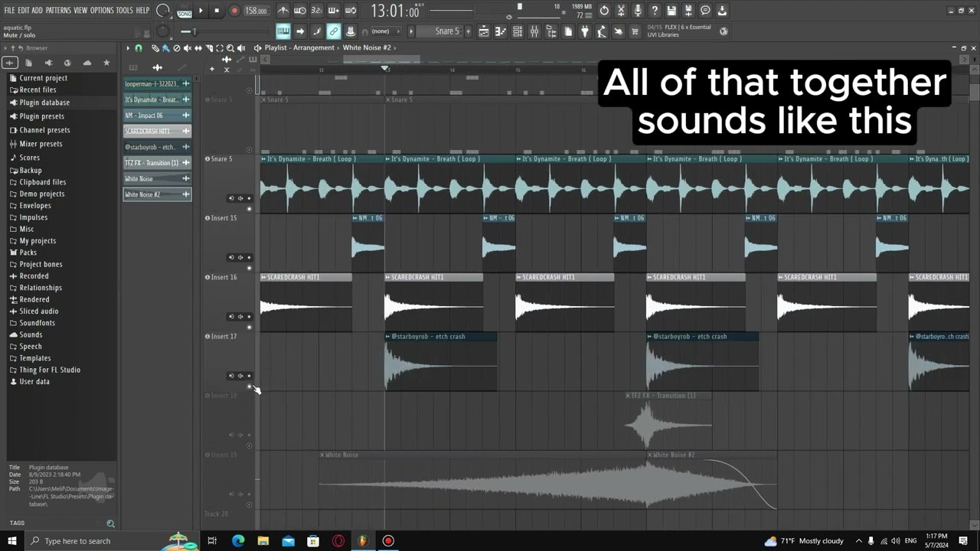Open the PATTERNS menu
980x551 pixels.
pyautogui.click(x=58, y=11)
